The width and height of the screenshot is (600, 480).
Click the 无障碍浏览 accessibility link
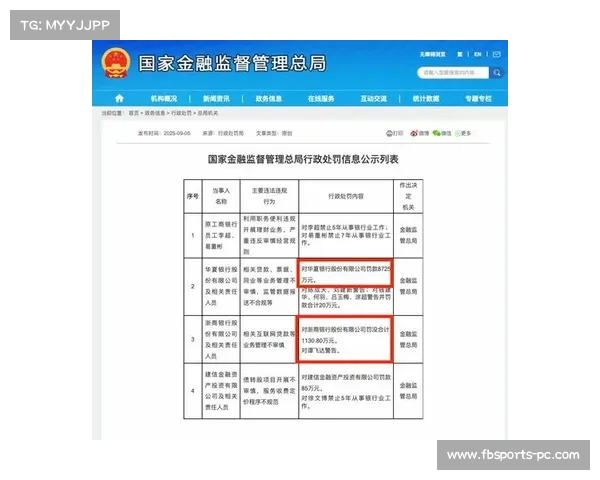click(x=433, y=52)
